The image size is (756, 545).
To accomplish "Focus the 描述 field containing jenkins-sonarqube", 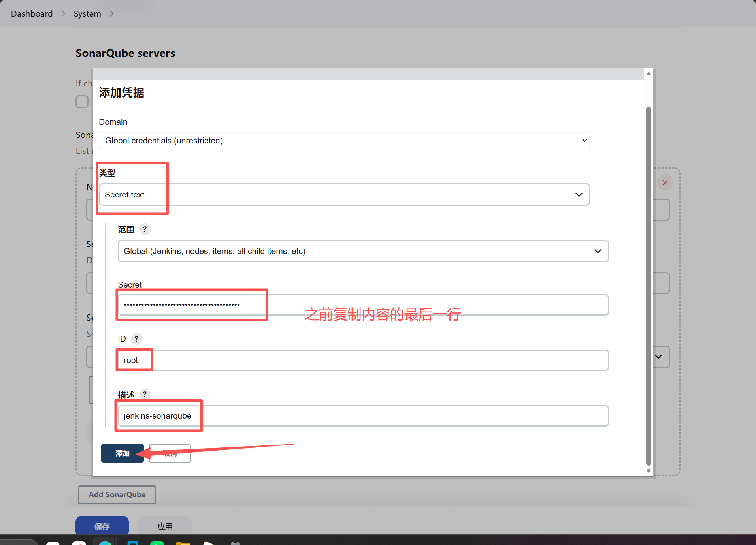I will pos(363,416).
